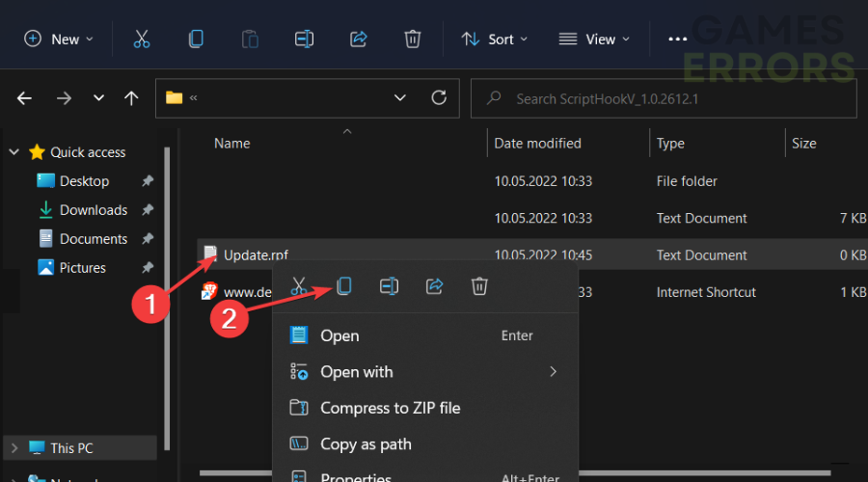Refresh the current folder view
This screenshot has width=868, height=482.
pyautogui.click(x=439, y=97)
